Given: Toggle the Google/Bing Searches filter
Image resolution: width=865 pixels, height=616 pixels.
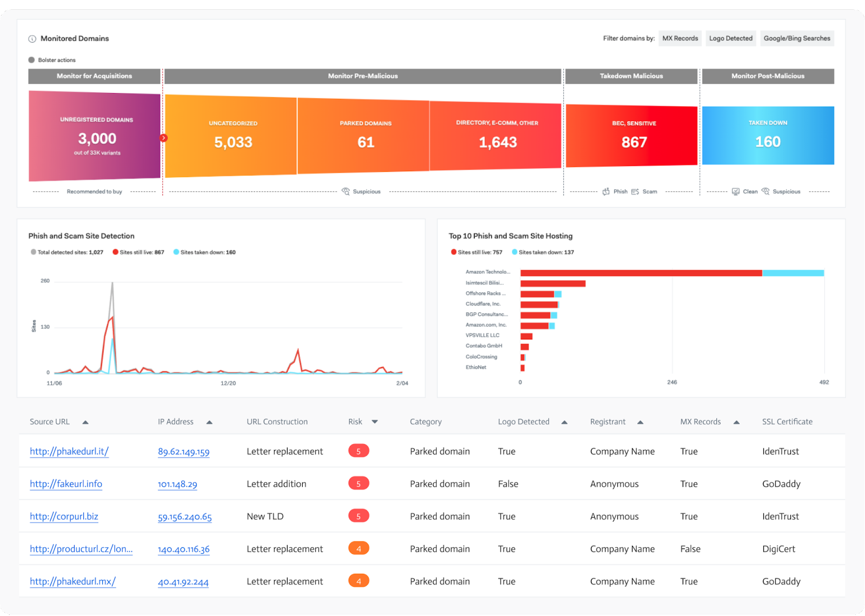Looking at the screenshot, I should (797, 38).
